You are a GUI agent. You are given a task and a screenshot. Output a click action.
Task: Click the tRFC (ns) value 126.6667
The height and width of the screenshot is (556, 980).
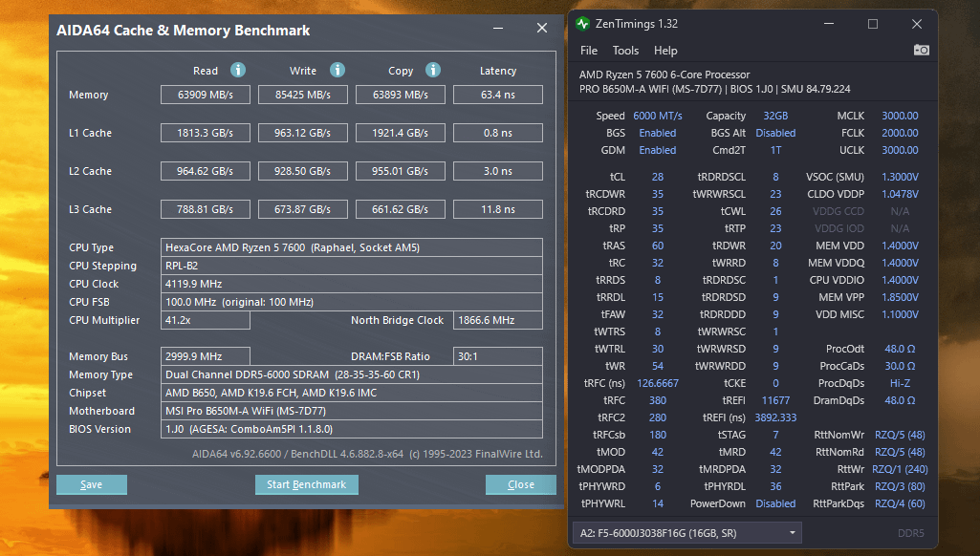pyautogui.click(x=658, y=383)
